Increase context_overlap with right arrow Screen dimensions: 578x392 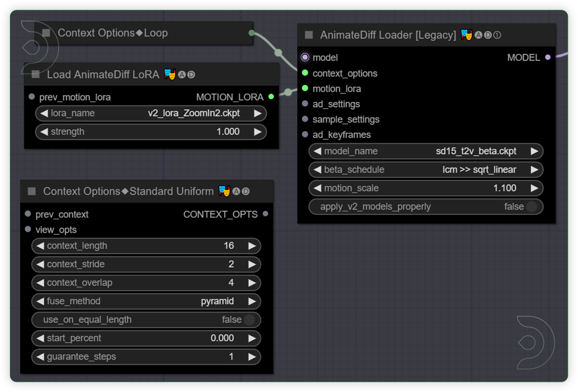pos(252,283)
